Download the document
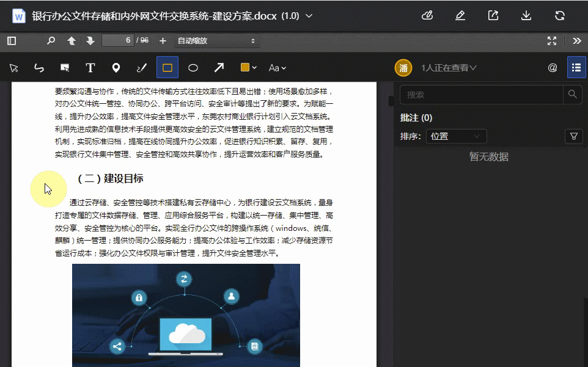Image resolution: width=588 pixels, height=367 pixels. click(x=527, y=16)
